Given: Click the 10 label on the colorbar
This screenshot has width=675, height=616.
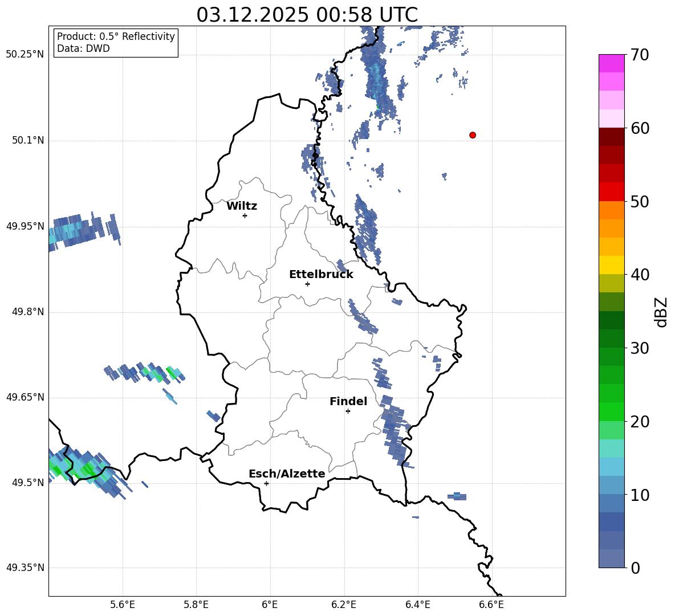Looking at the screenshot, I should point(640,495).
